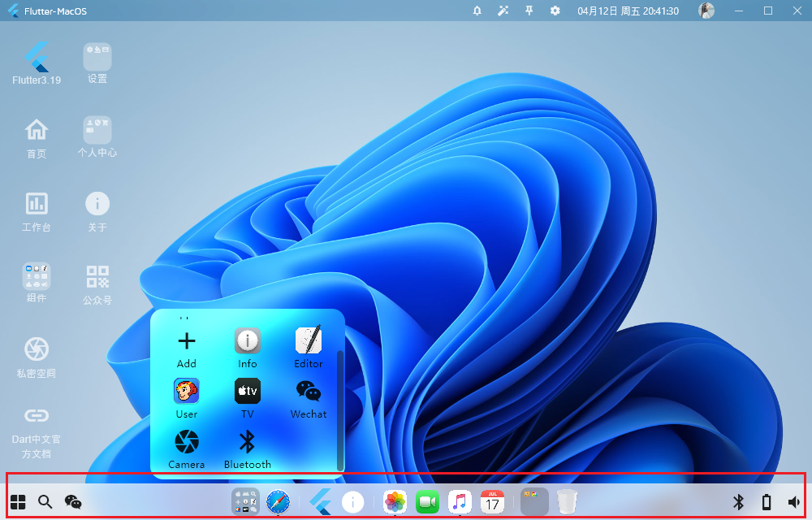Open the start grid menu in dock
This screenshot has width=812, height=520.
click(18, 502)
